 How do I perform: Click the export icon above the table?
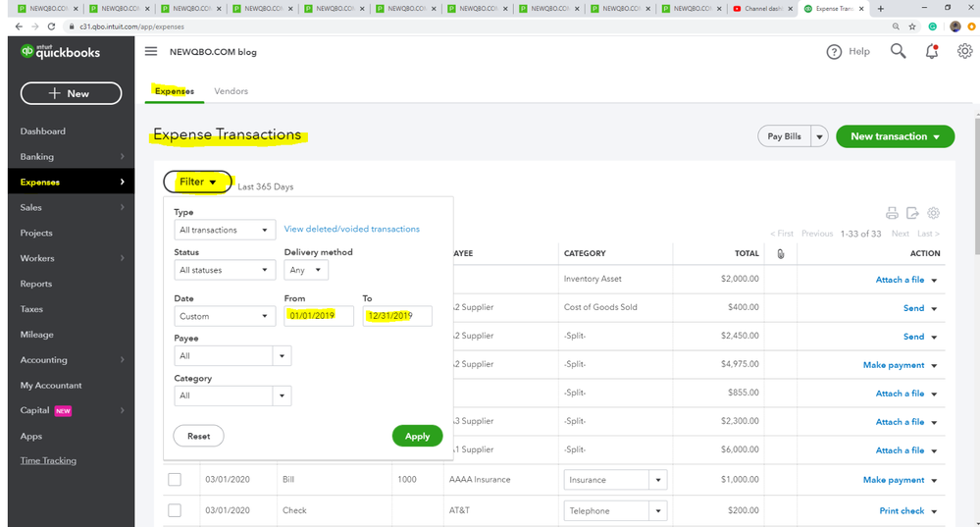[x=912, y=213]
